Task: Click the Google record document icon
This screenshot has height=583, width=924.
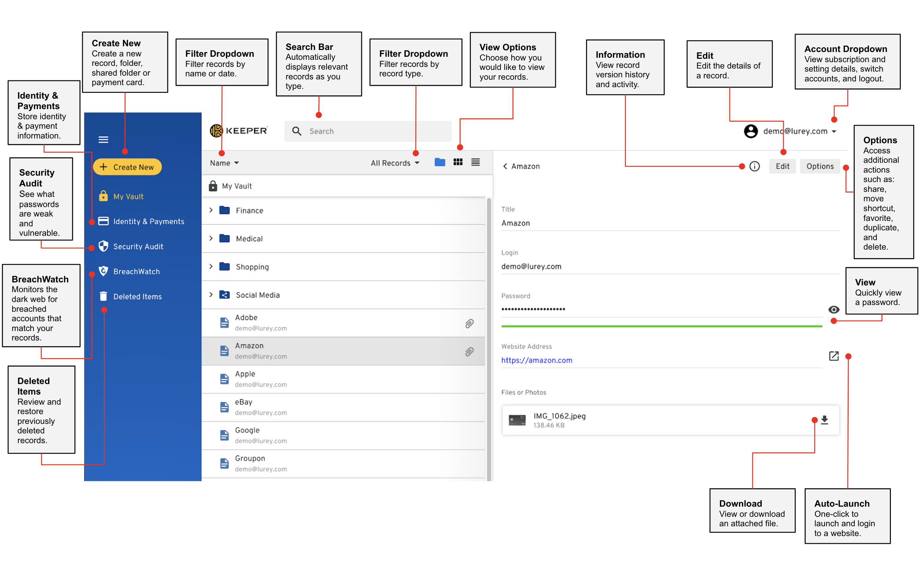Action: click(x=224, y=435)
